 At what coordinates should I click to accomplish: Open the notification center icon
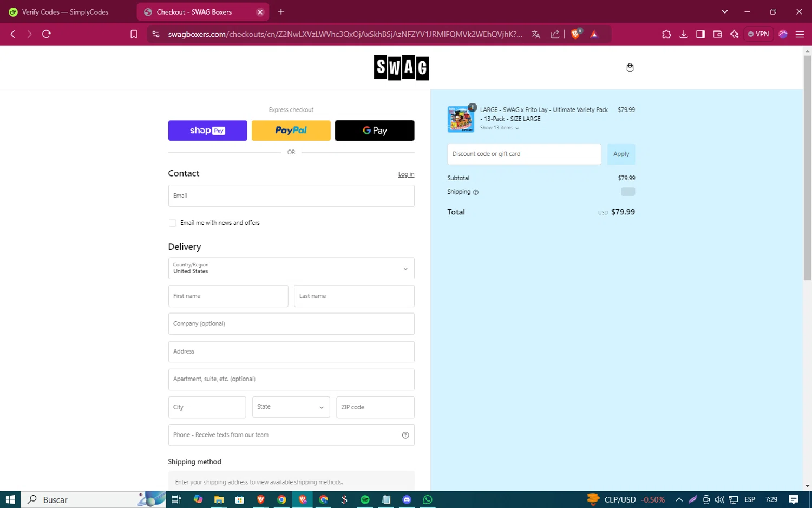794,499
